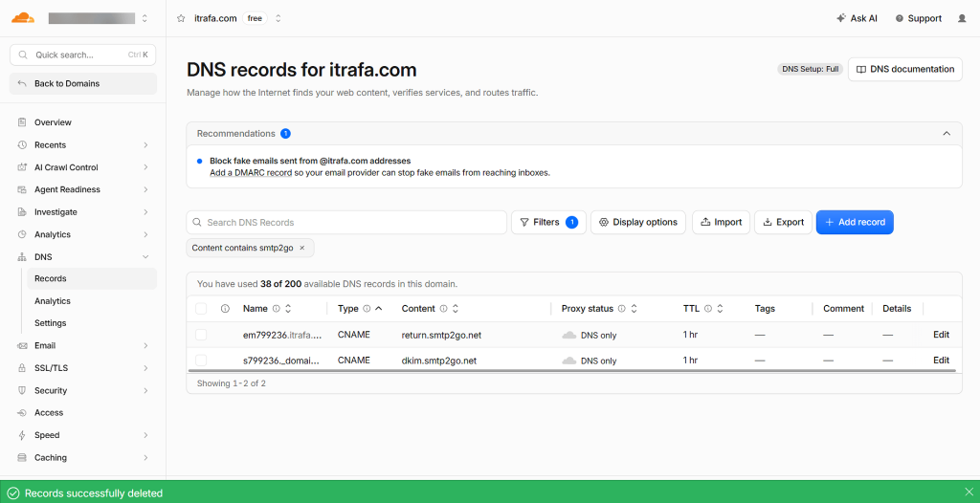This screenshot has width=980, height=503.
Task: Open DNS Settings sub-item
Action: coord(92,323)
